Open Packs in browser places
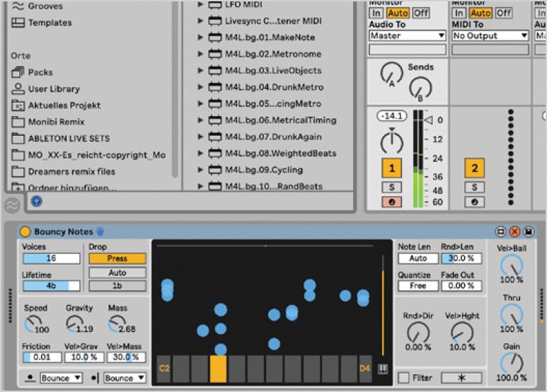The image size is (547, 392). 32,72
